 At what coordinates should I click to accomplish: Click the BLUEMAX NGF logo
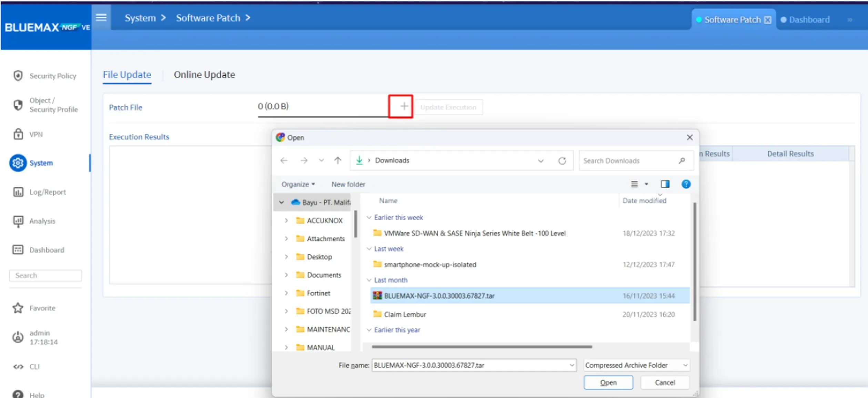pos(47,28)
